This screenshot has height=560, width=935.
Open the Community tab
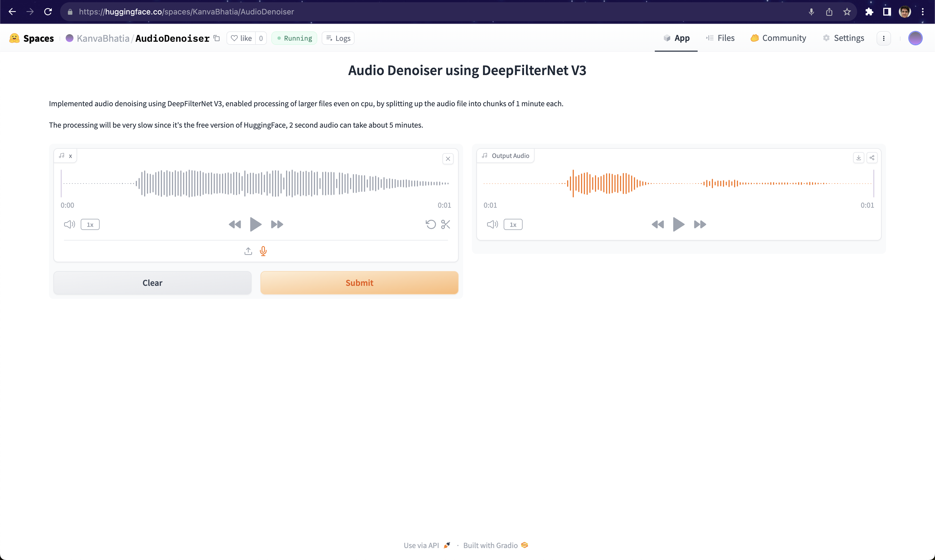pos(778,38)
